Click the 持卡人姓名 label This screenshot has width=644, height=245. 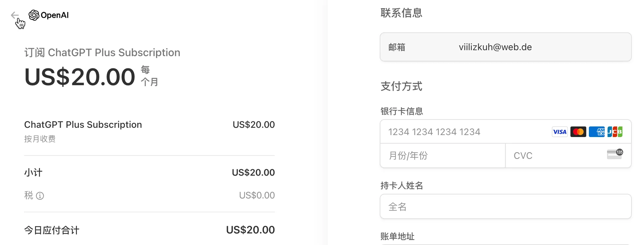[x=402, y=186]
